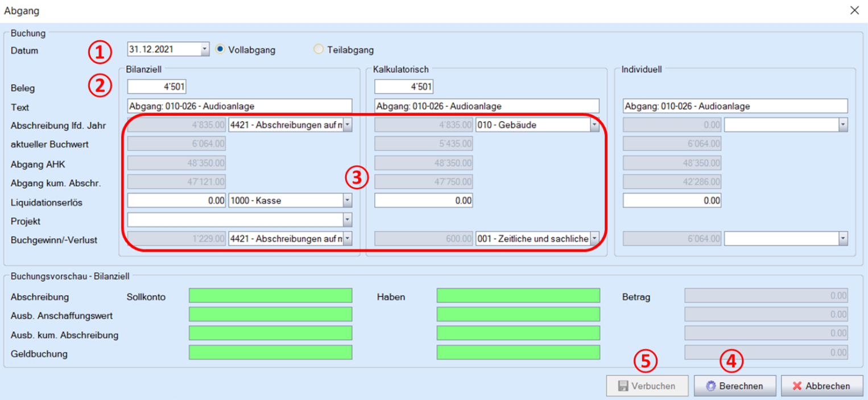The width and height of the screenshot is (868, 400).
Task: Open Bilanziell Buchgewinn/-Verlust 4421 dropdown
Action: tap(348, 239)
